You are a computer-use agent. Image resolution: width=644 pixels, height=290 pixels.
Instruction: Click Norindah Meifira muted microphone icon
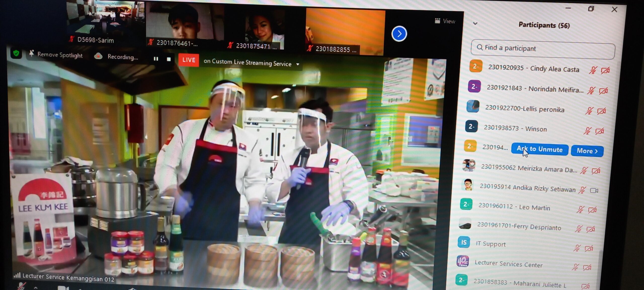591,90
